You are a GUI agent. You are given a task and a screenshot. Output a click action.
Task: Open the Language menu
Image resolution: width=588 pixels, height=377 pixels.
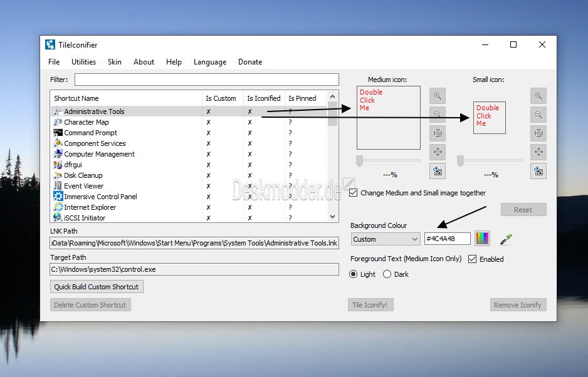click(x=210, y=62)
